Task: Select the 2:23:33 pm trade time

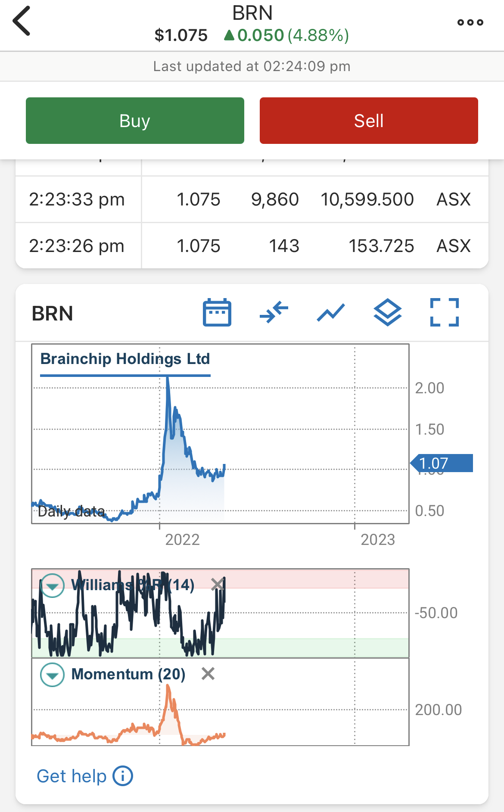Action: click(x=77, y=199)
